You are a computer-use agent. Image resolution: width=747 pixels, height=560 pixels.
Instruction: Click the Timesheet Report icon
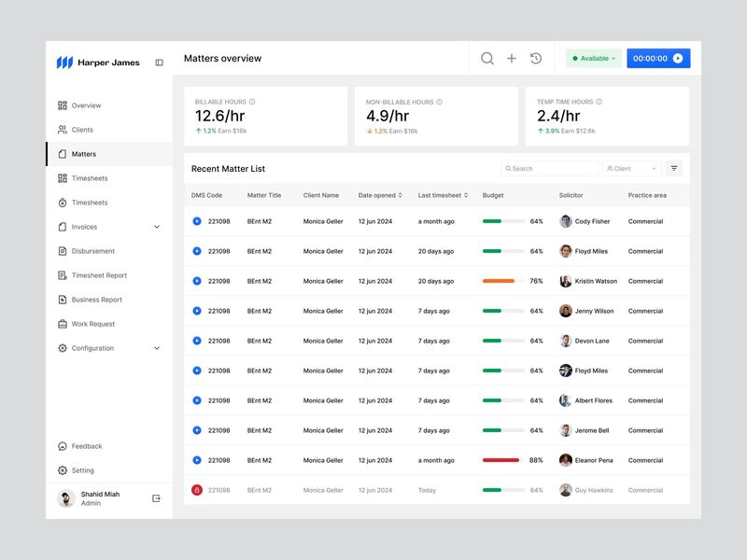point(61,275)
